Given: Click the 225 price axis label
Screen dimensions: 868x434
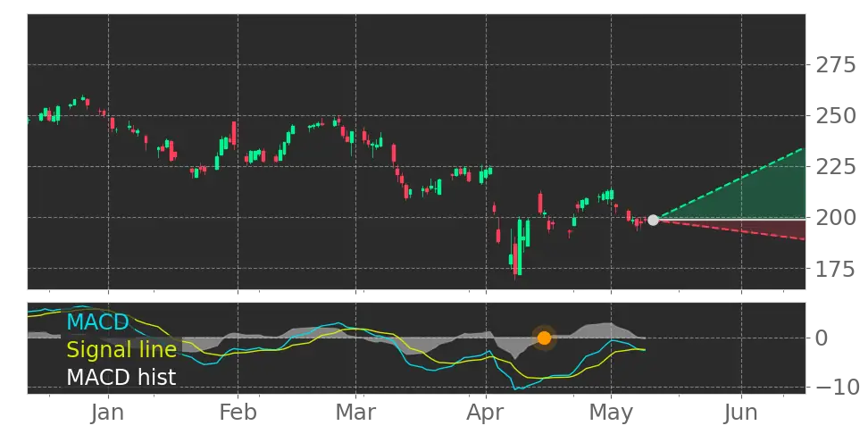Looking at the screenshot, I should pyautogui.click(x=836, y=167).
